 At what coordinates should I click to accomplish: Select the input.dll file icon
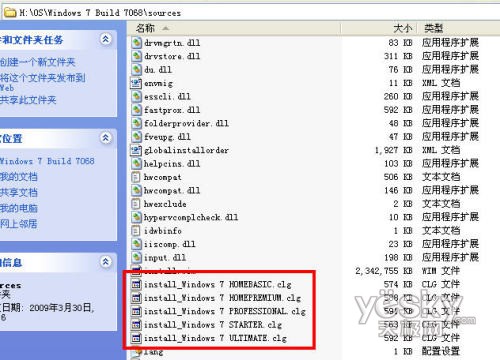[136, 257]
